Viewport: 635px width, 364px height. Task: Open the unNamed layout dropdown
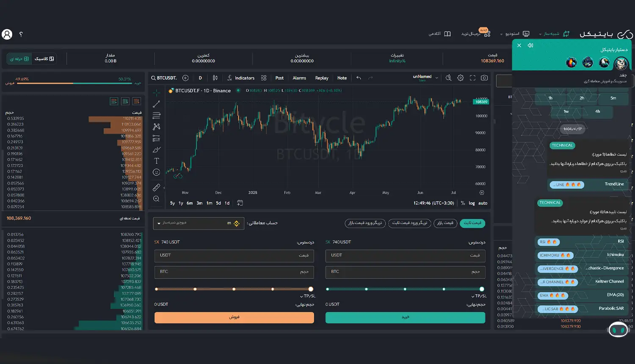point(425,77)
